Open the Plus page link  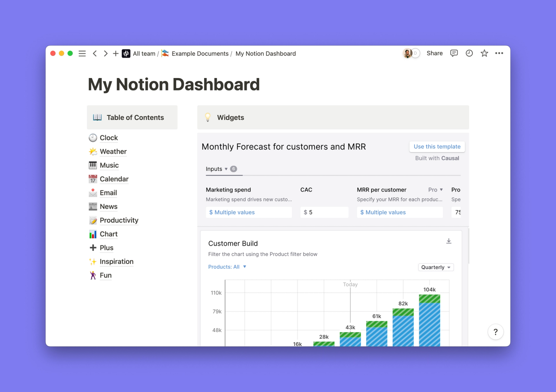click(106, 248)
